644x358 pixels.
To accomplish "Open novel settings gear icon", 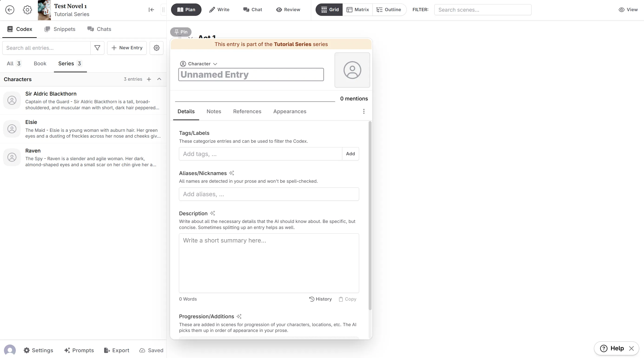I will pyautogui.click(x=27, y=10).
